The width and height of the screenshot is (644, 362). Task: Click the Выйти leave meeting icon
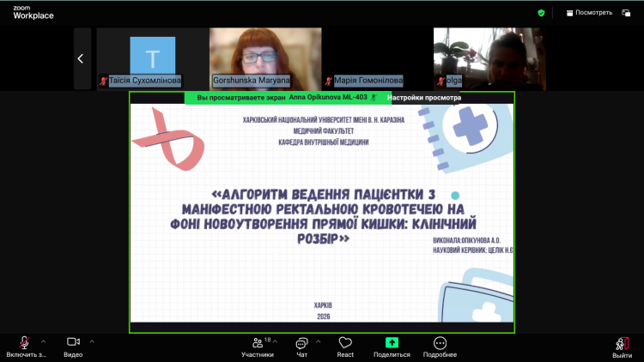tap(622, 343)
